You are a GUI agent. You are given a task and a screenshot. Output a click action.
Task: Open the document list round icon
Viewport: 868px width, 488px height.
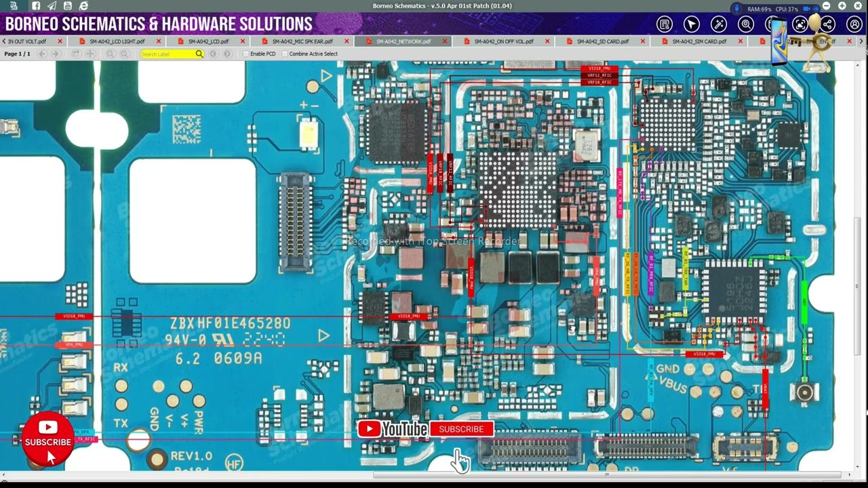pyautogui.click(x=665, y=24)
